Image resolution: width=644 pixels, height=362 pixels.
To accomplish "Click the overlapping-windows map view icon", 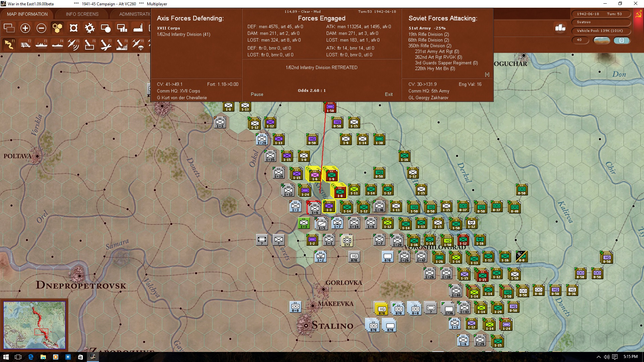I will [9, 28].
